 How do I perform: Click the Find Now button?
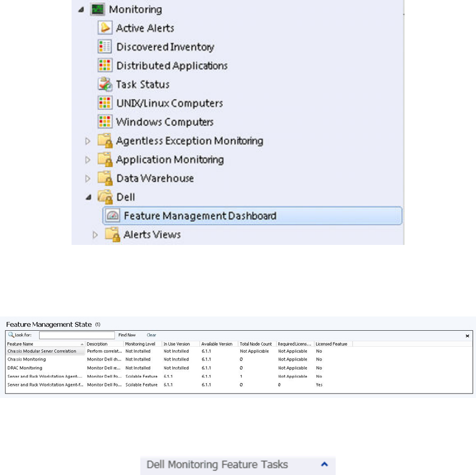[127, 335]
